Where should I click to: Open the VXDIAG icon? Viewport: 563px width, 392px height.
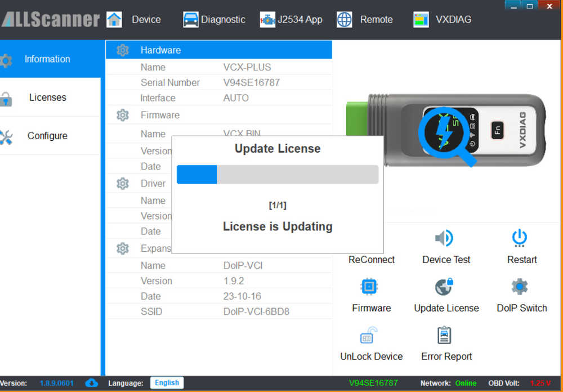[421, 19]
